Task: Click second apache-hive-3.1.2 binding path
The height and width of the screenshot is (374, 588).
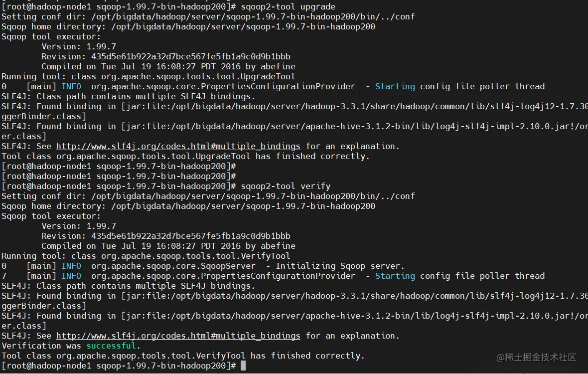Action: point(354,316)
